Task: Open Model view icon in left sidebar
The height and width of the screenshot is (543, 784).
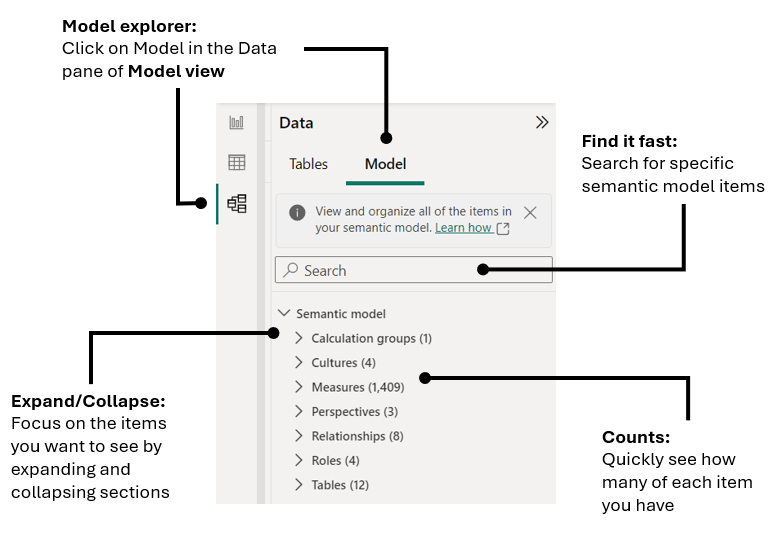Action: tap(237, 204)
